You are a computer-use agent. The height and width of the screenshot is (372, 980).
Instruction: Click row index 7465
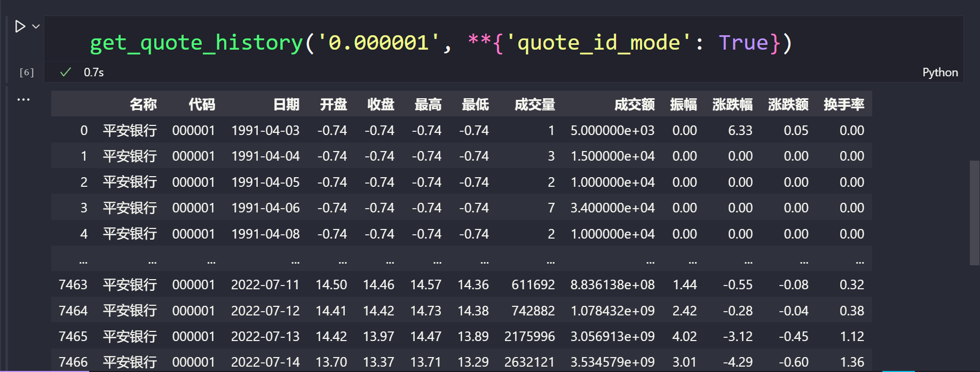(x=73, y=337)
